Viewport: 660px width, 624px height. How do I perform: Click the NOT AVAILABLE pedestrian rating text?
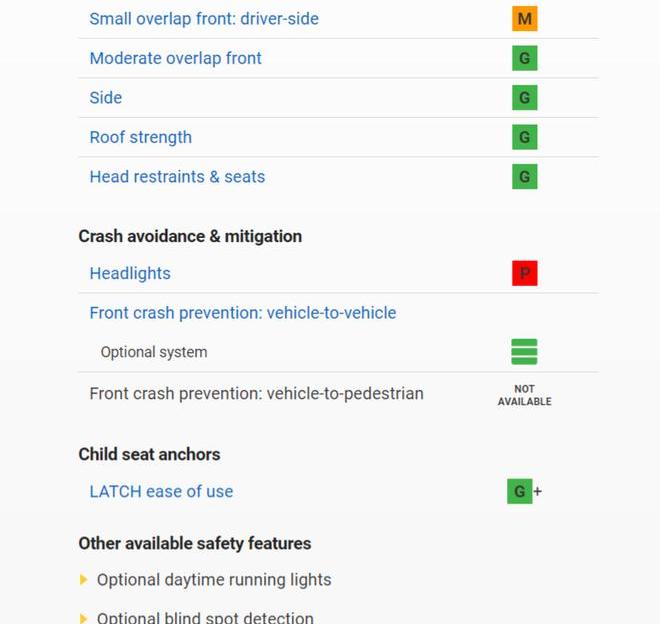(524, 395)
